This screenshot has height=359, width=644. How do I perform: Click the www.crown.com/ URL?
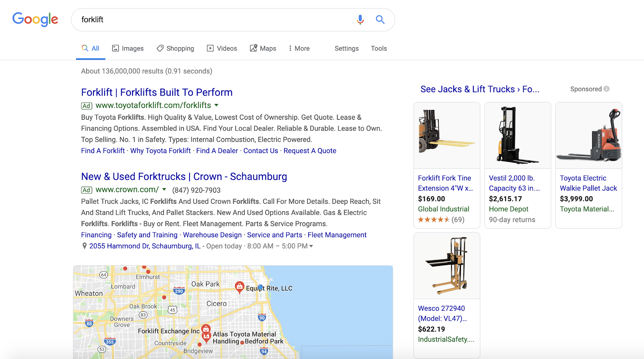127,189
